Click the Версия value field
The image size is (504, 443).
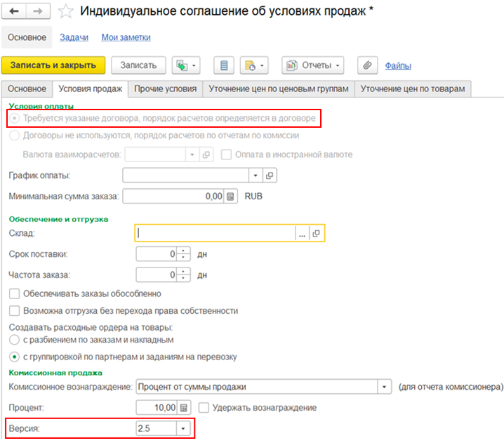tap(157, 428)
